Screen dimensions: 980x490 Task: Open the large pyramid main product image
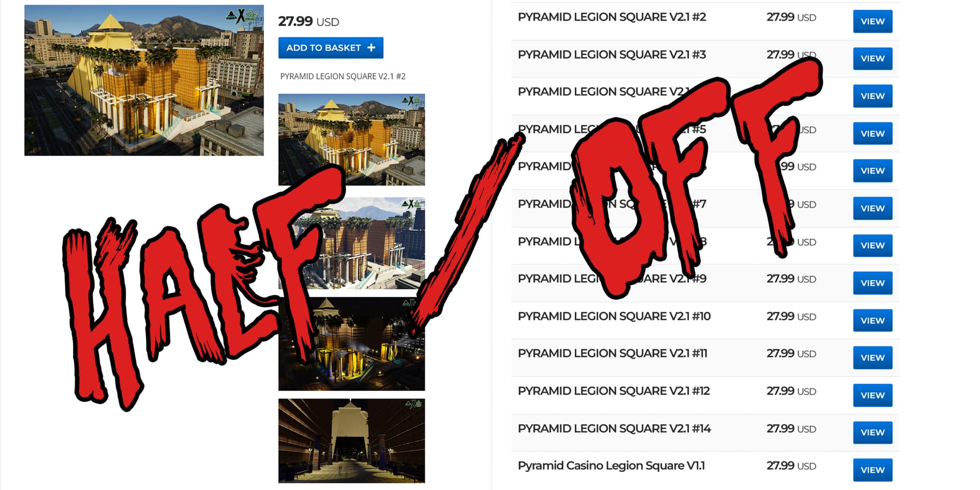(144, 80)
